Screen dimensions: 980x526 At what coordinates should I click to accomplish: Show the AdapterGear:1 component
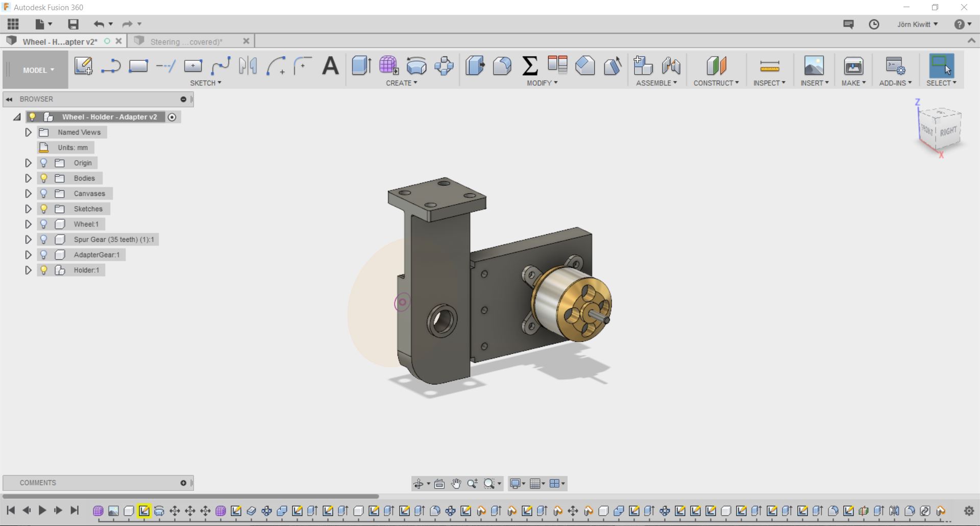tap(44, 255)
